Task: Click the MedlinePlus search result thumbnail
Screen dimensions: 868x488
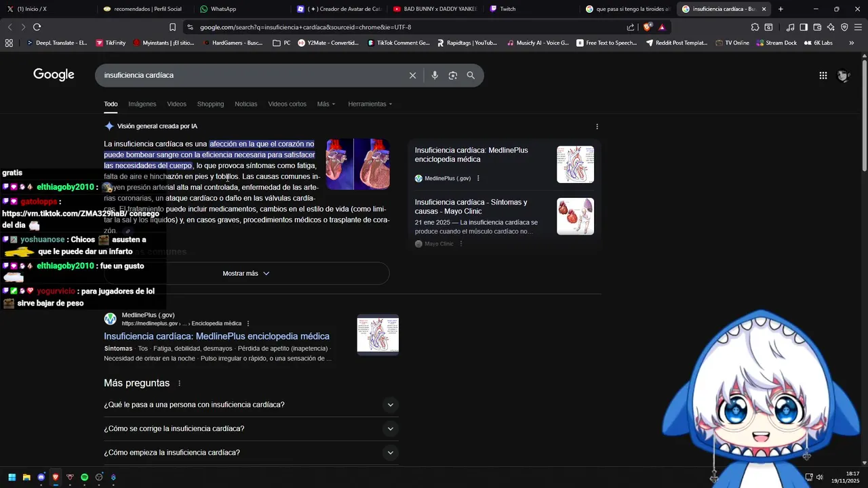Action: [378, 334]
